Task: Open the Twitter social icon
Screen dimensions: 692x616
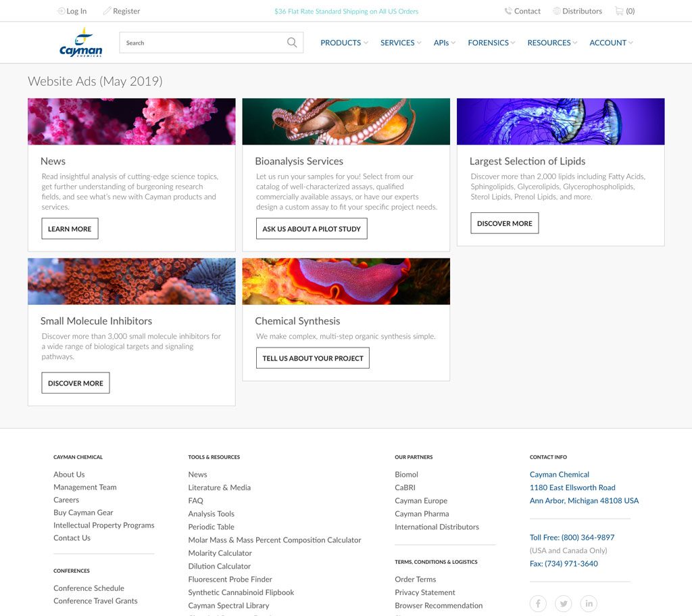Action: click(564, 603)
